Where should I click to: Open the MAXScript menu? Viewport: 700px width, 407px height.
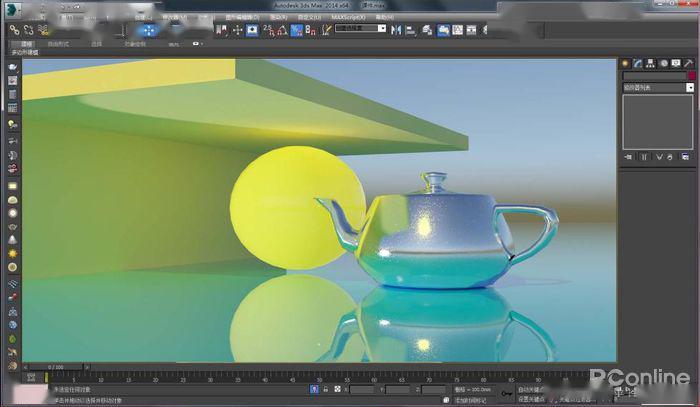348,17
